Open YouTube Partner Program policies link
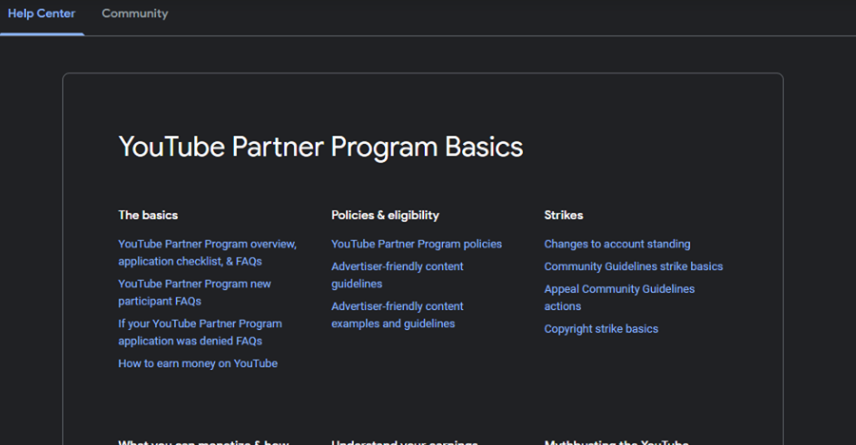This screenshot has width=856, height=445. pyautogui.click(x=417, y=244)
